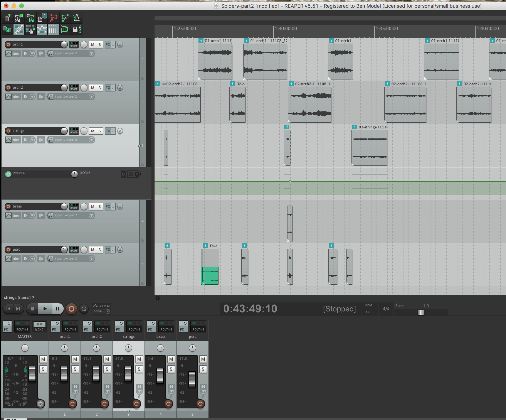Open the IN record-mode dropdown on orch1

[29, 54]
